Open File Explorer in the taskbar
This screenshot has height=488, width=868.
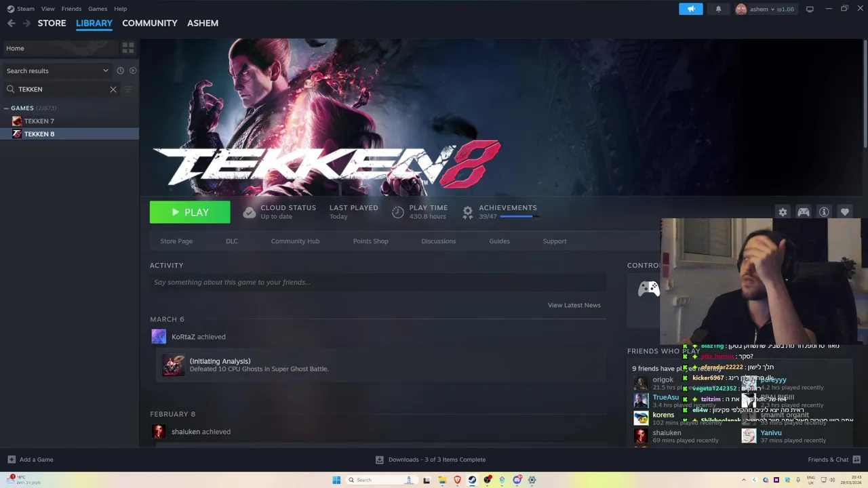coord(442,480)
